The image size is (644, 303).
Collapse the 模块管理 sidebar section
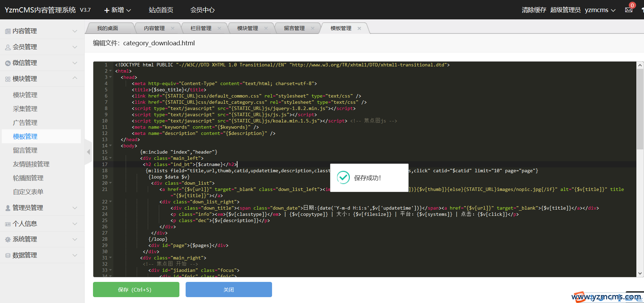tap(75, 79)
